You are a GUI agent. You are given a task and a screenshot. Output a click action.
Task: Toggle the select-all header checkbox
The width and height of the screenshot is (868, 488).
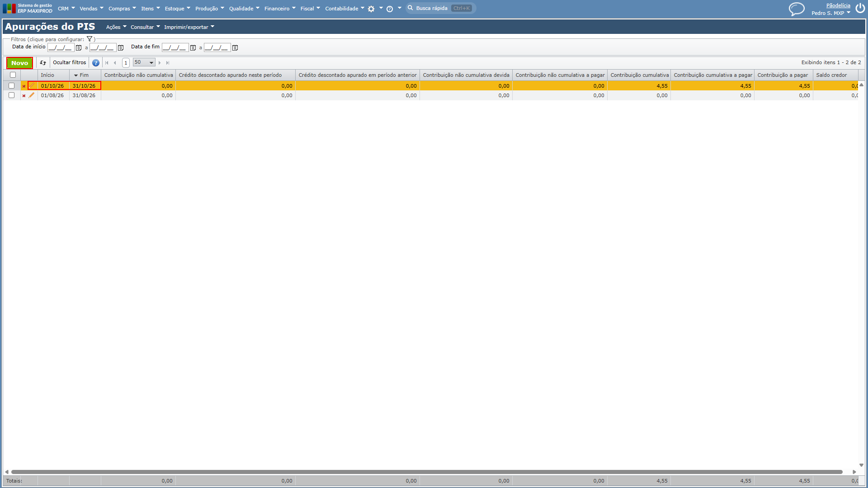(x=13, y=75)
